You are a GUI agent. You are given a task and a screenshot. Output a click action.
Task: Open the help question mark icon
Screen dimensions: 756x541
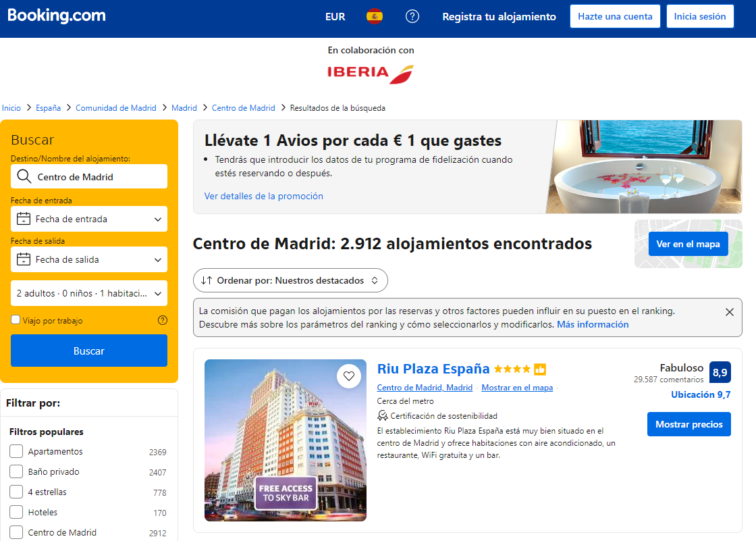pos(412,17)
